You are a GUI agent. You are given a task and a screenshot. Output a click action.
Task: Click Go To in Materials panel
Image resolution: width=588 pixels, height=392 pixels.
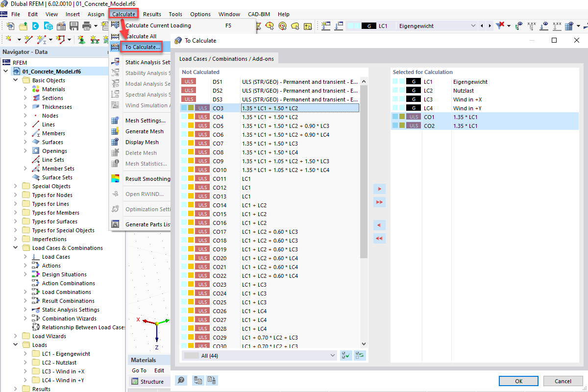point(139,370)
